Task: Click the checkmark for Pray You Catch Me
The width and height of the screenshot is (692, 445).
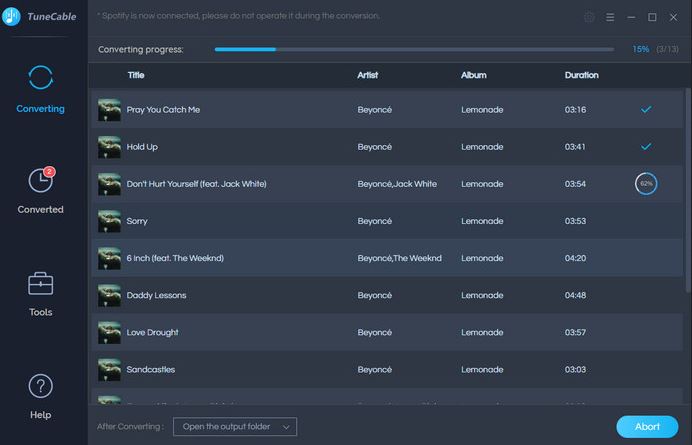Action: (646, 109)
